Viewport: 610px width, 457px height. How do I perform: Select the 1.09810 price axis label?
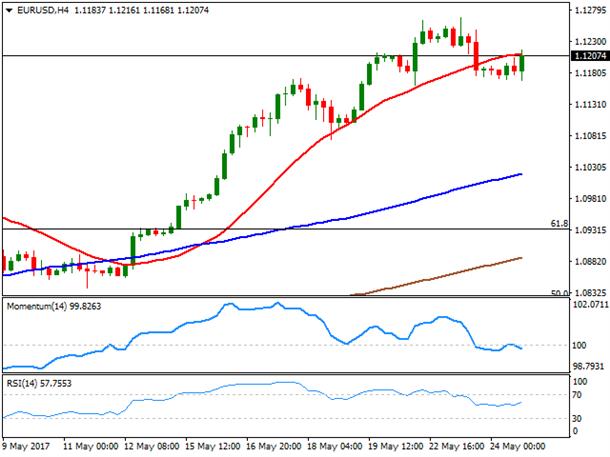590,198
